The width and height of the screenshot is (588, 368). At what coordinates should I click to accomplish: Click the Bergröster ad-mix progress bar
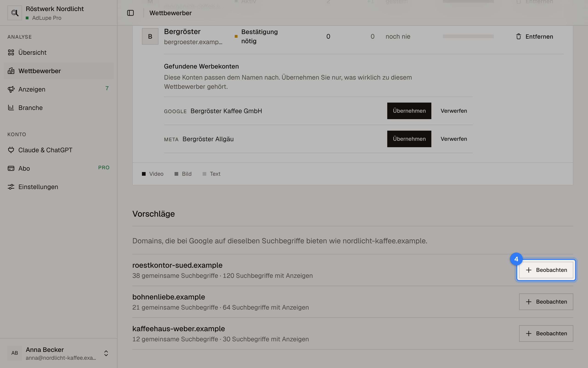pos(468,36)
